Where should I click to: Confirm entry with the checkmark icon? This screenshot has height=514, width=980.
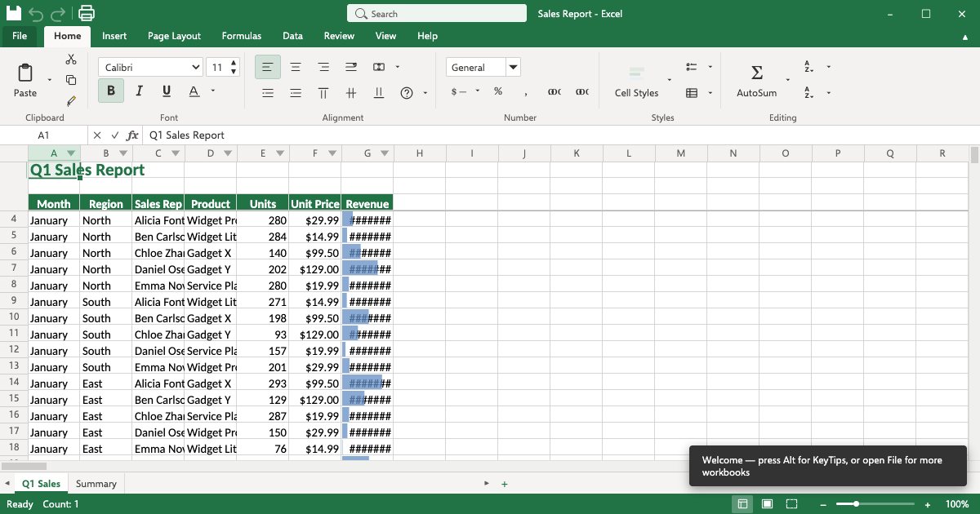[115, 135]
